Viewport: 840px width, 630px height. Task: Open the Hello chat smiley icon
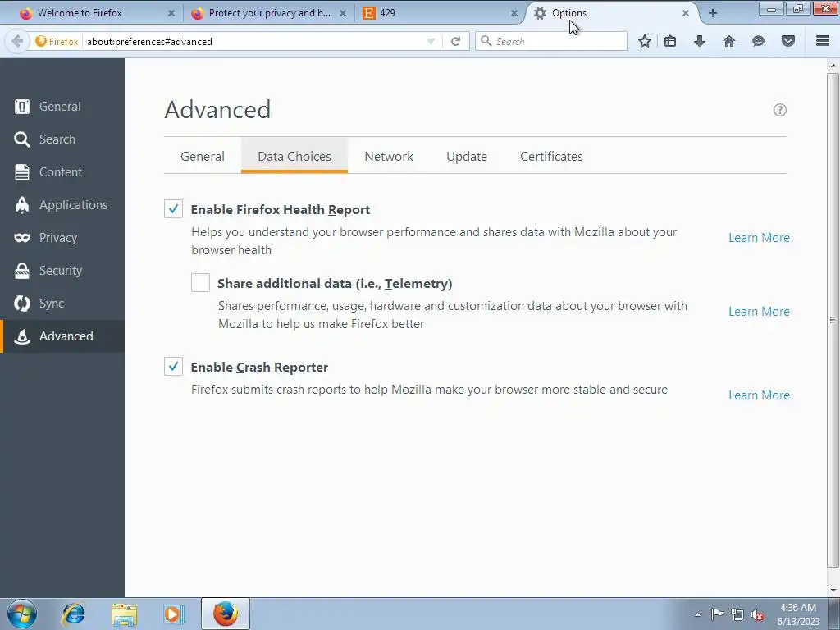758,41
